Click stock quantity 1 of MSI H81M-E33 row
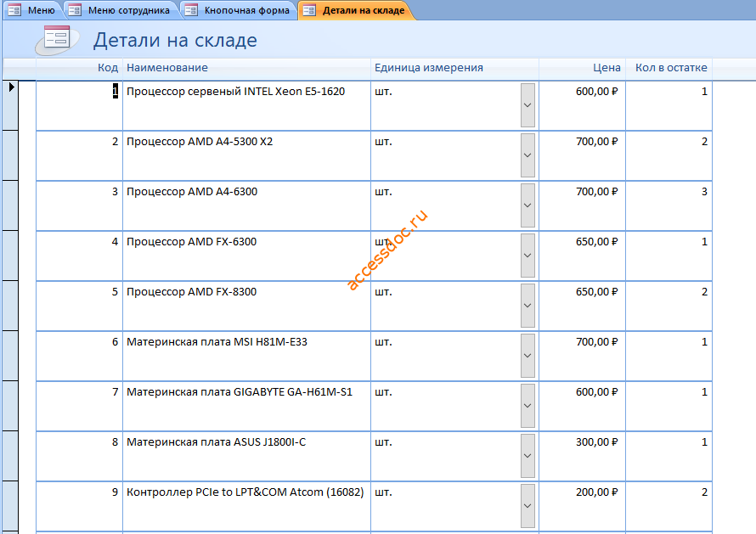The height and width of the screenshot is (534, 756). pos(669,357)
